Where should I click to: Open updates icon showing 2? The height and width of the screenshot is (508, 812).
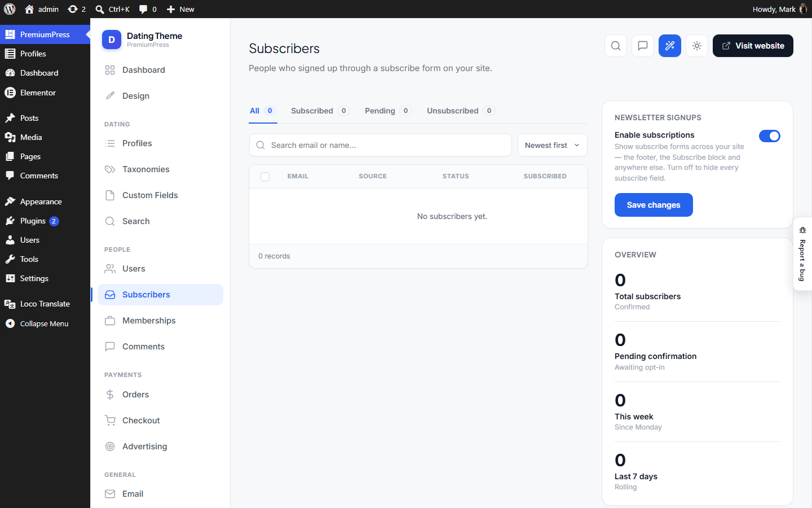coord(77,9)
